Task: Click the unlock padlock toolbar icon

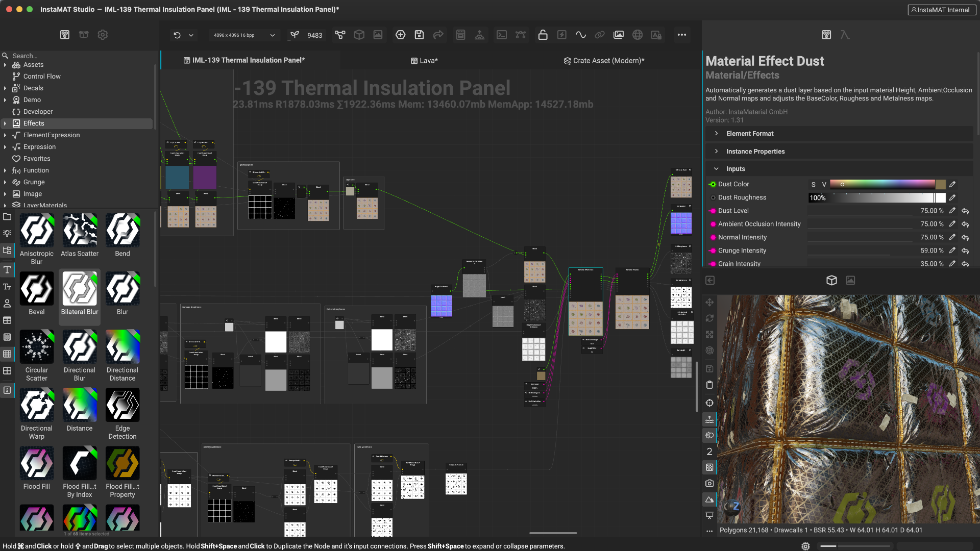Action: click(543, 35)
